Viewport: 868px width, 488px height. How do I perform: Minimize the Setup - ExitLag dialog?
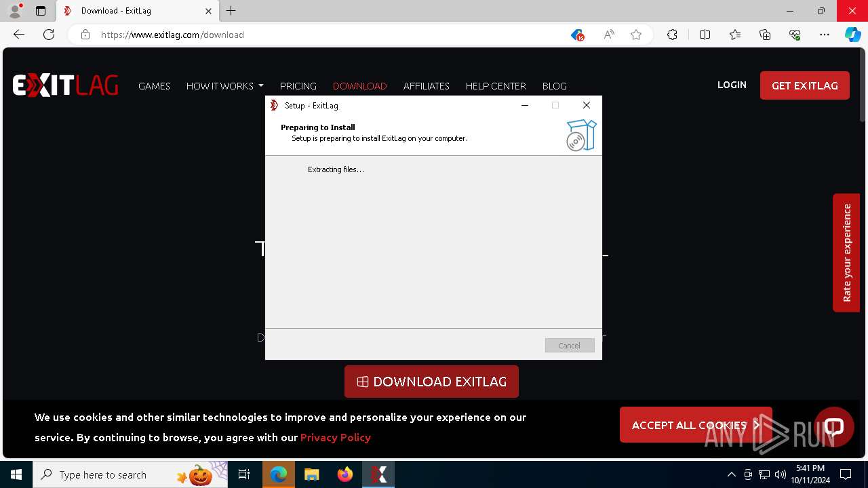point(524,105)
